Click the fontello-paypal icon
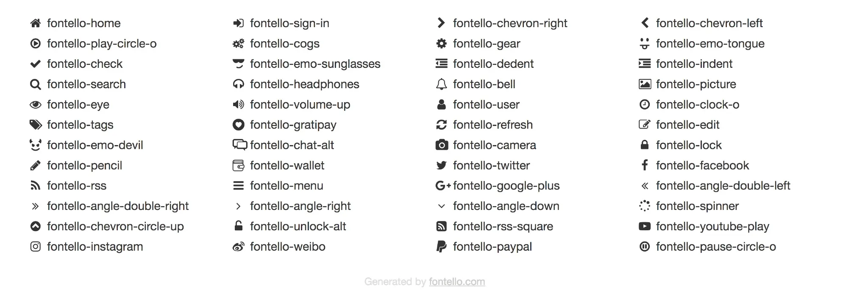 [442, 246]
